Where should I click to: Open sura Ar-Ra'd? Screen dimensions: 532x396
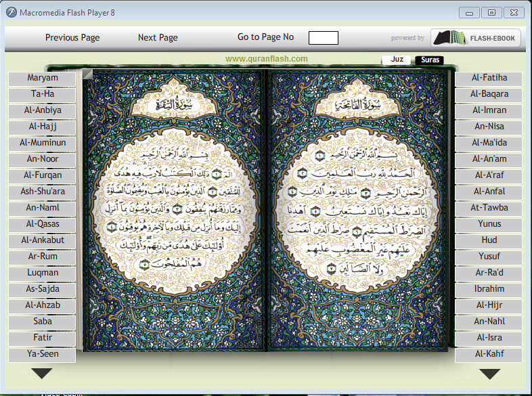pos(489,274)
